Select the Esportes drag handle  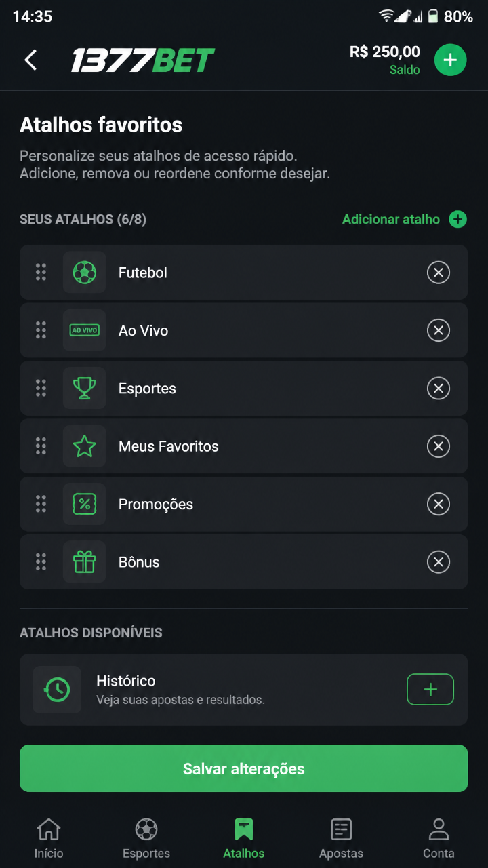coord(41,389)
